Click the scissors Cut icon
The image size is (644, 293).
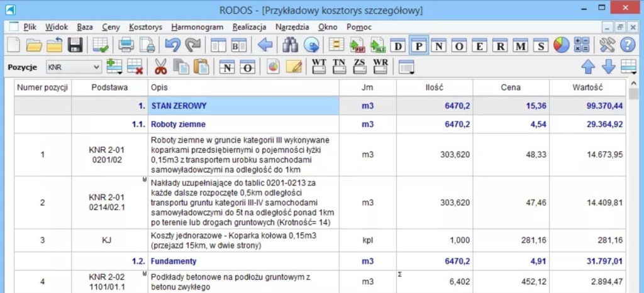click(x=160, y=67)
